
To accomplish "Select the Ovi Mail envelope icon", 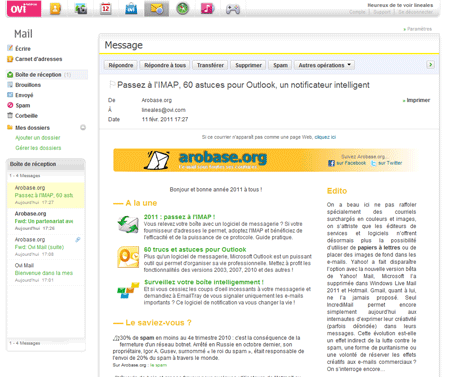I will (x=156, y=9).
